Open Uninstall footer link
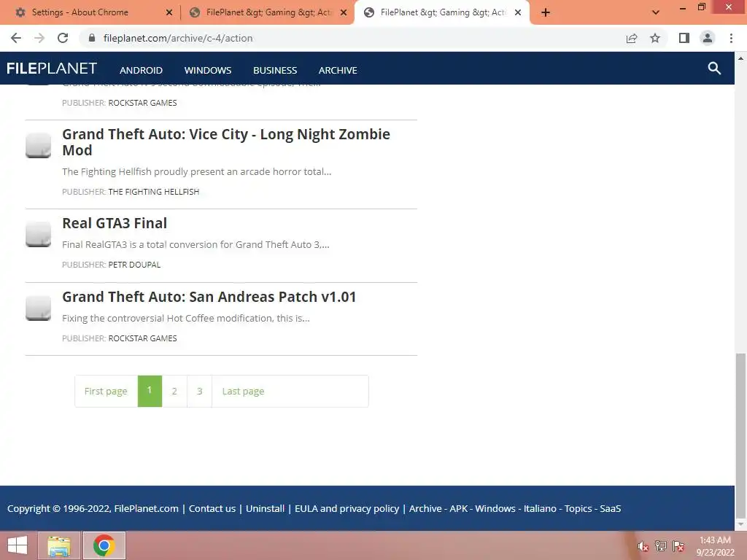 pos(265,508)
